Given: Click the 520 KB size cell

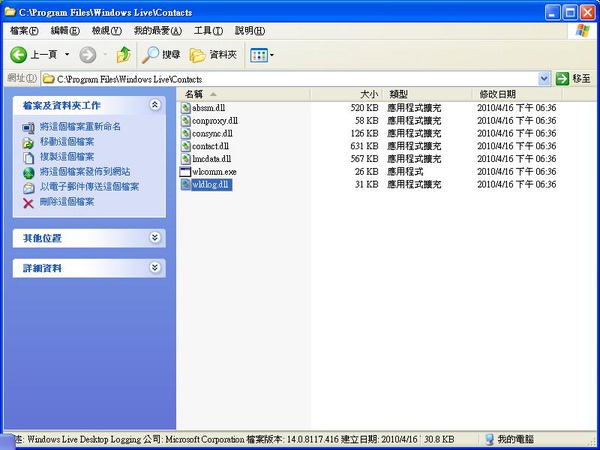Looking at the screenshot, I should [364, 108].
